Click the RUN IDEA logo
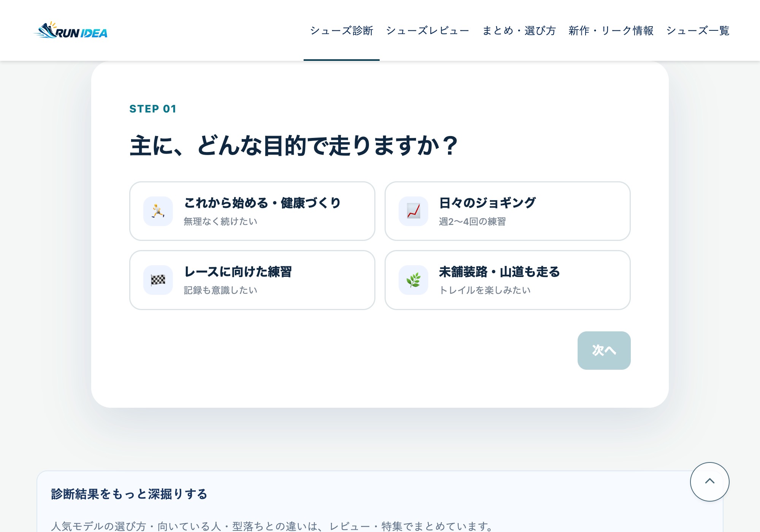The width and height of the screenshot is (760, 532). coord(71,30)
